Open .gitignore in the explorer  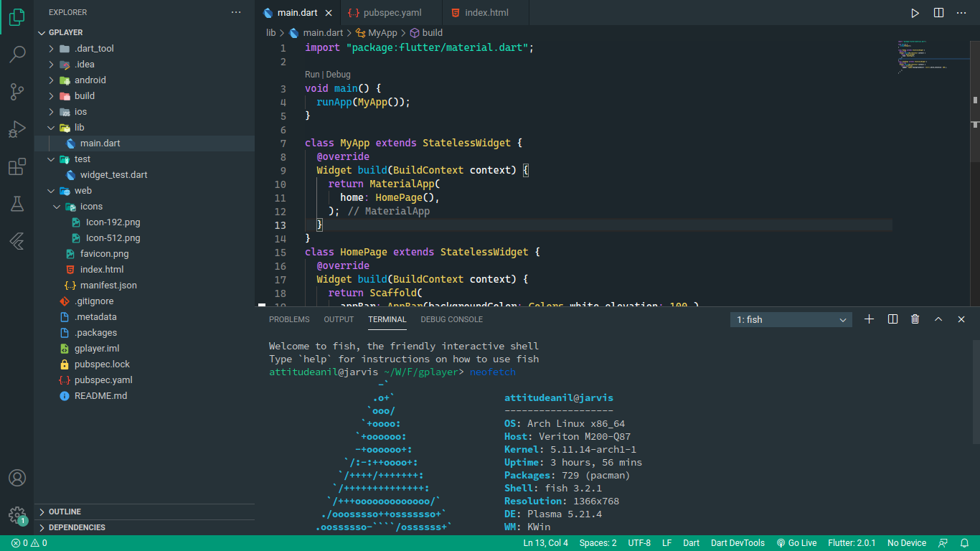pyautogui.click(x=144, y=301)
